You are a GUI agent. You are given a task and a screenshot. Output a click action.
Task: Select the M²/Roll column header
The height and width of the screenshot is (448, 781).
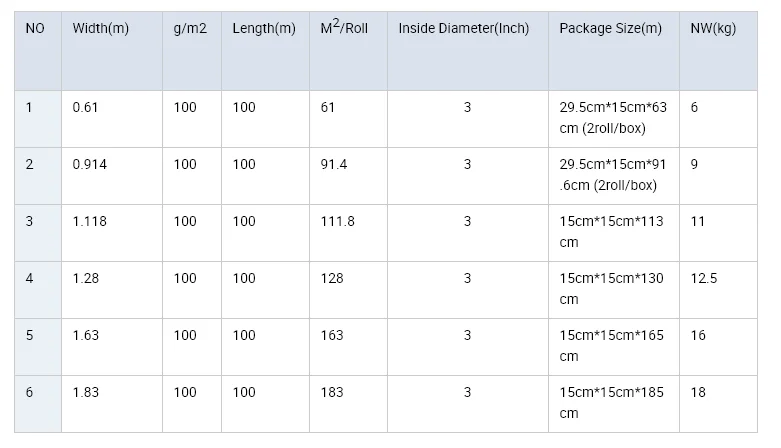[344, 29]
